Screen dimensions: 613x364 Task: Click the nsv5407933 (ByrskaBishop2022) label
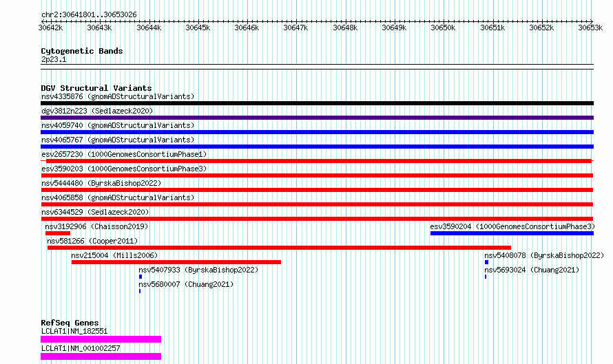(x=198, y=270)
